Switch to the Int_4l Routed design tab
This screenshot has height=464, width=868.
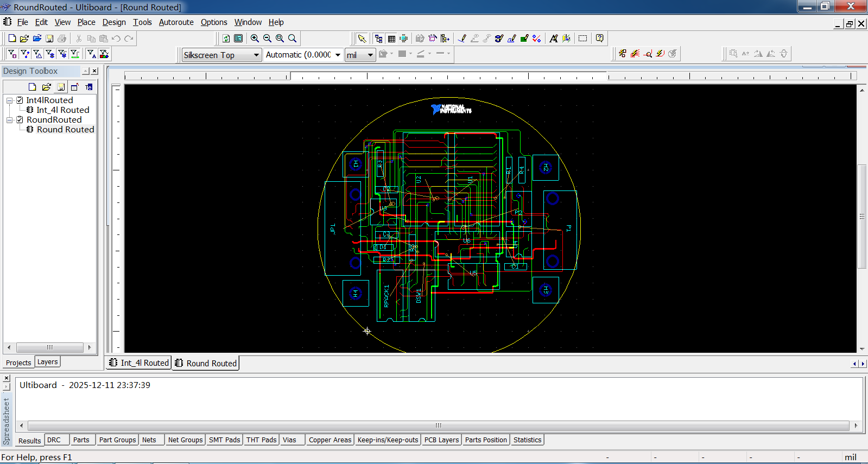(139, 363)
